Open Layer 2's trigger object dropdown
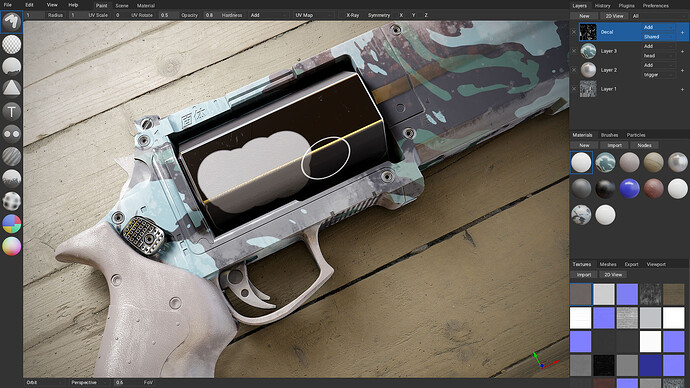This screenshot has height=388, width=690. (x=658, y=75)
